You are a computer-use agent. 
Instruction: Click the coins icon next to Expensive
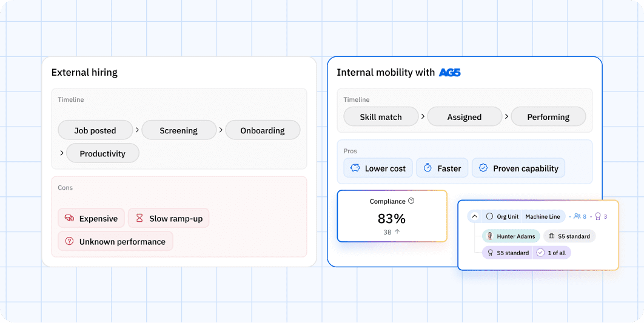(x=69, y=218)
